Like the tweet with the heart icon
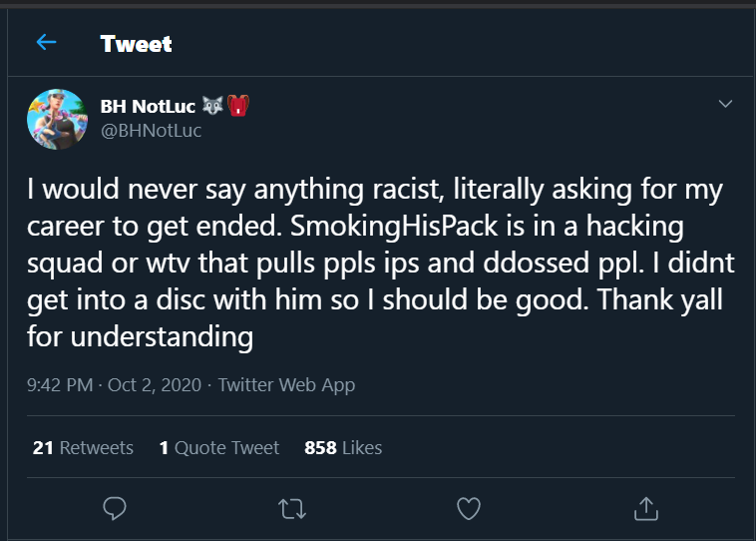This screenshot has width=756, height=541. [x=468, y=508]
